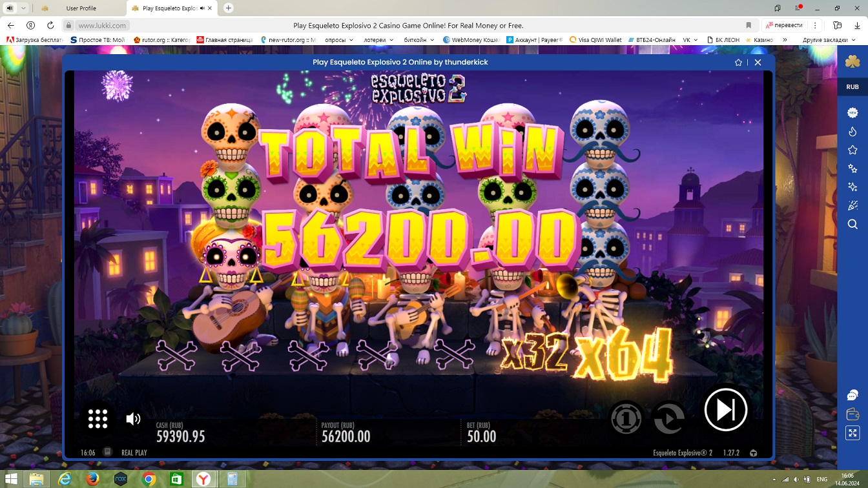Viewport: 868px width, 488px height.
Task: Open the rutor.org bookmark
Action: click(x=161, y=40)
